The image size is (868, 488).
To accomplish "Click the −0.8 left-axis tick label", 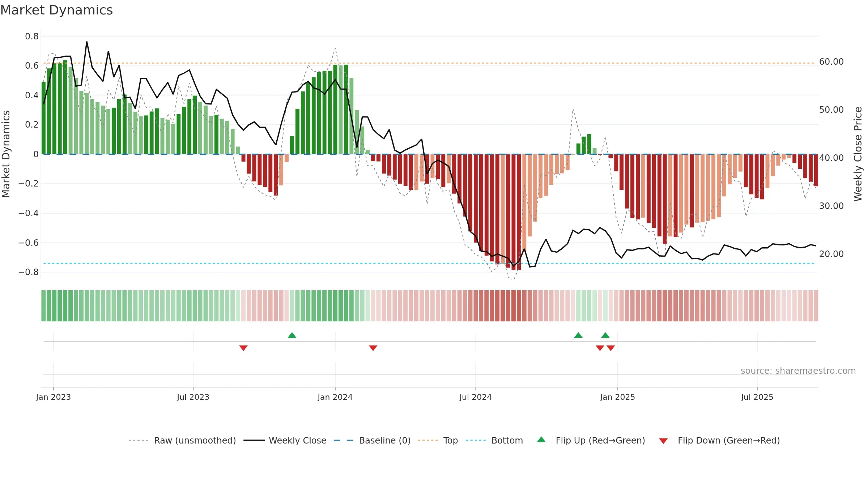I will pyautogui.click(x=29, y=272).
